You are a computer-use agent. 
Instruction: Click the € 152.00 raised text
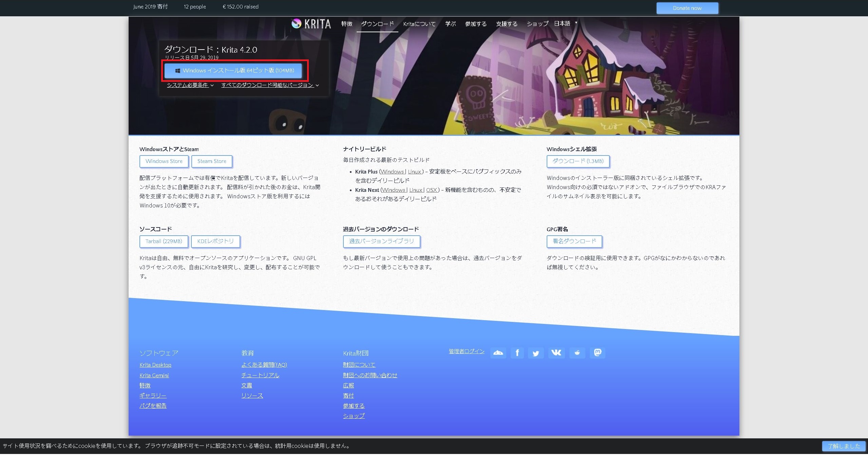click(x=241, y=7)
